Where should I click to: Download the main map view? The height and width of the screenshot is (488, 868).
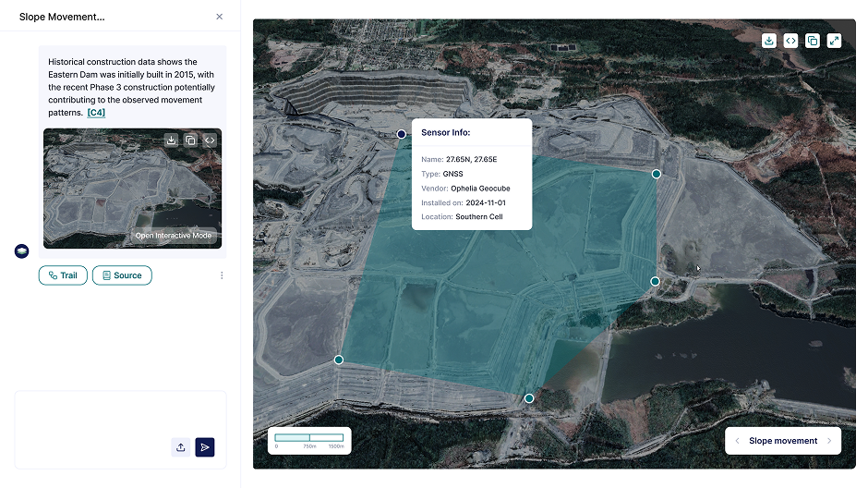[769, 41]
